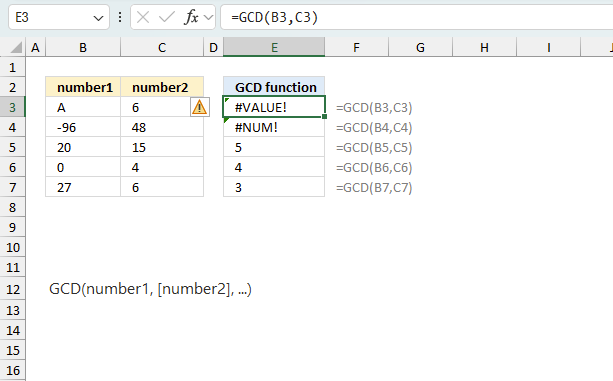613x381 pixels.
Task: Select cell E3 showing #VALUE!
Action: [x=274, y=107]
